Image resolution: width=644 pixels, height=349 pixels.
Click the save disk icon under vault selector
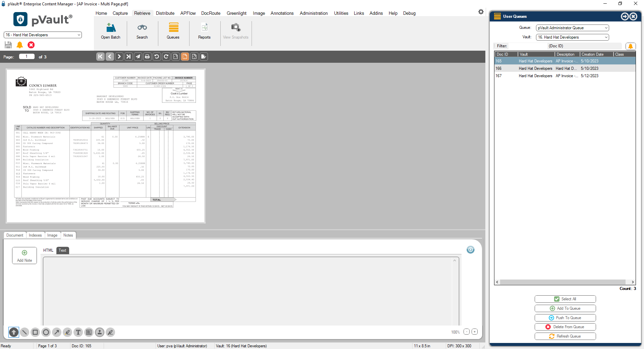tap(8, 45)
